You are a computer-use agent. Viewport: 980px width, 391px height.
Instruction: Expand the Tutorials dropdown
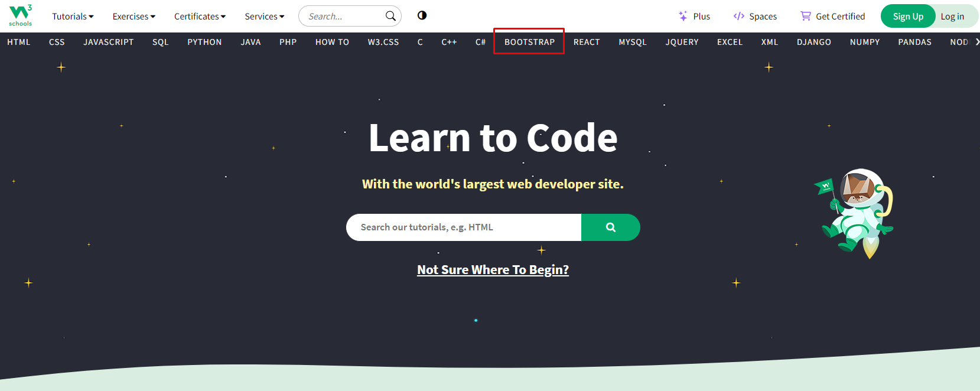pos(73,17)
